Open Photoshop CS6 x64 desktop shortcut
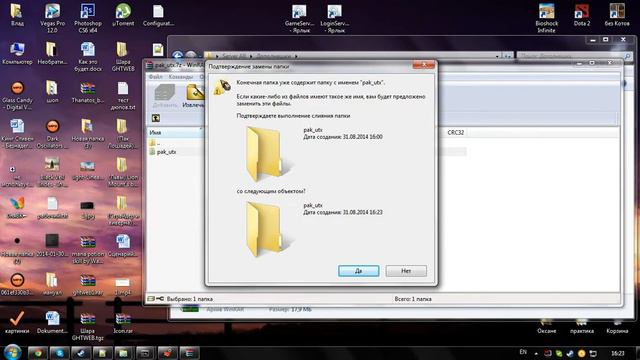This screenshot has width=640, height=360. pos(88,18)
